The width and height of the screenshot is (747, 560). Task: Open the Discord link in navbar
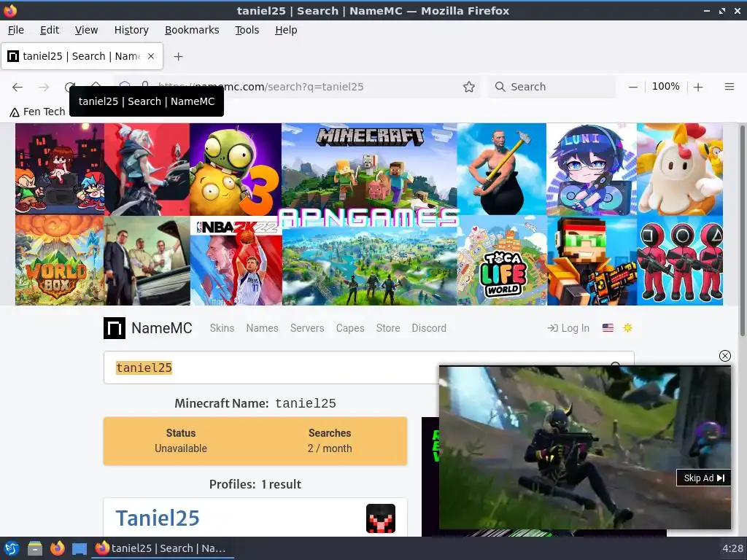[429, 328]
